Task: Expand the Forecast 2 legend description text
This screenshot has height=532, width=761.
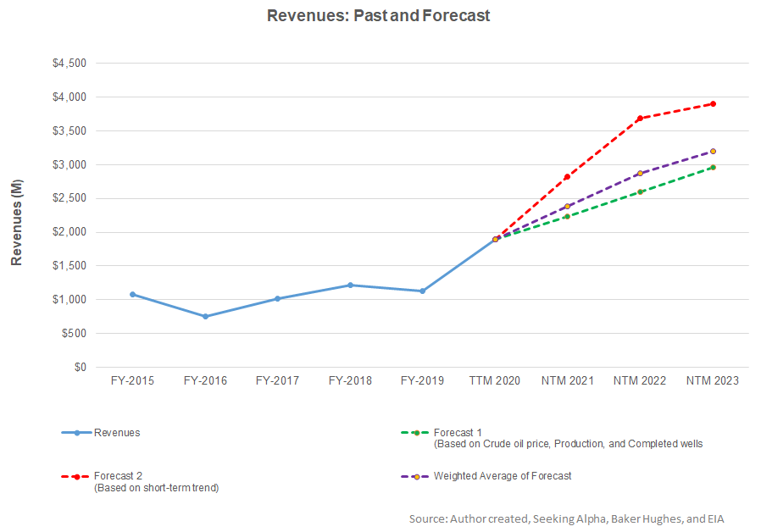Action: (x=157, y=487)
